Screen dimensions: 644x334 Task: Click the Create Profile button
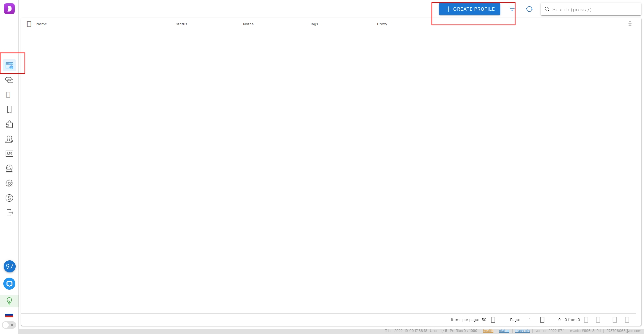click(469, 9)
